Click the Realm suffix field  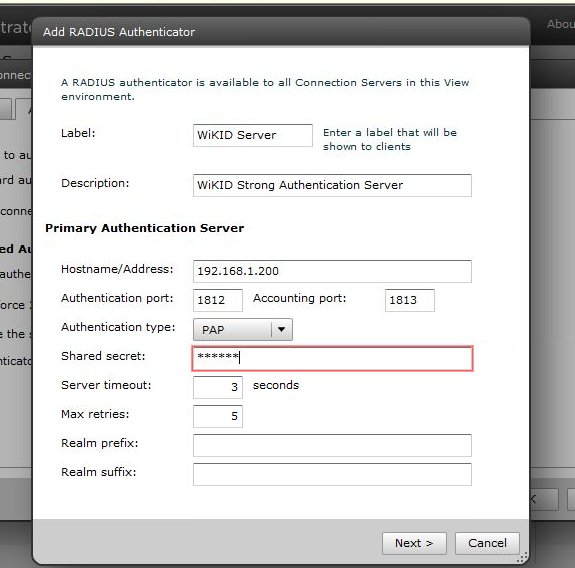click(332, 474)
